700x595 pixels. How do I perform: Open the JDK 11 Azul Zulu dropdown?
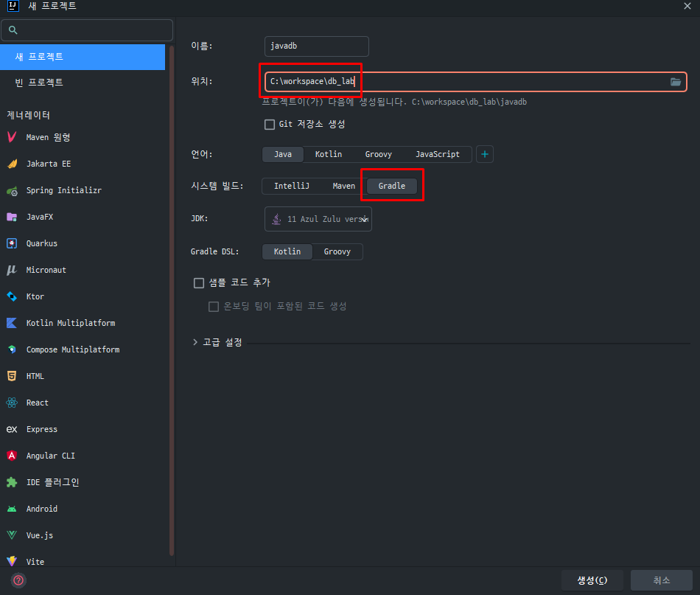[318, 219]
